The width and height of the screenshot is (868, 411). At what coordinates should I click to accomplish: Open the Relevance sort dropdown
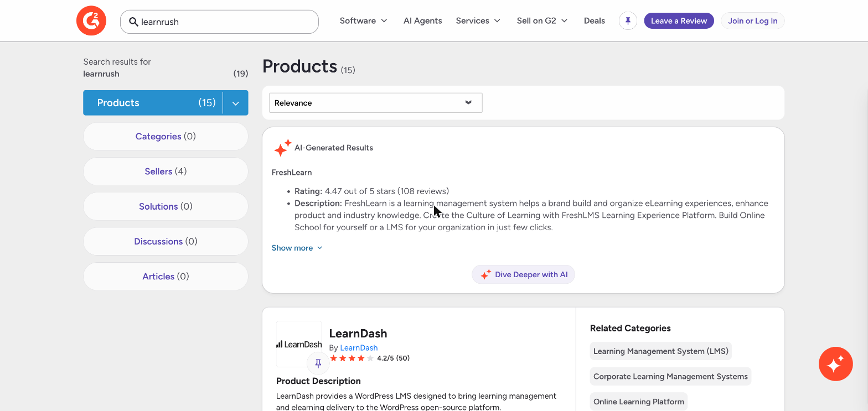[376, 103]
